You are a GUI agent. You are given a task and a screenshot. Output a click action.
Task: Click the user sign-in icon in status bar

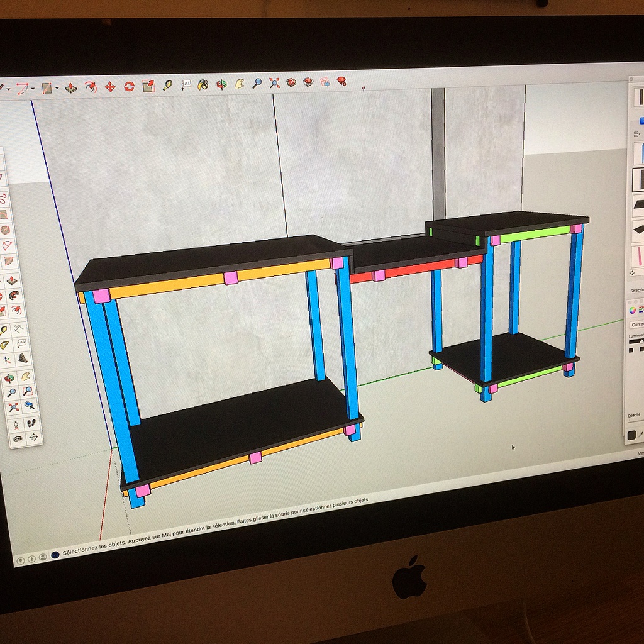tap(42, 557)
